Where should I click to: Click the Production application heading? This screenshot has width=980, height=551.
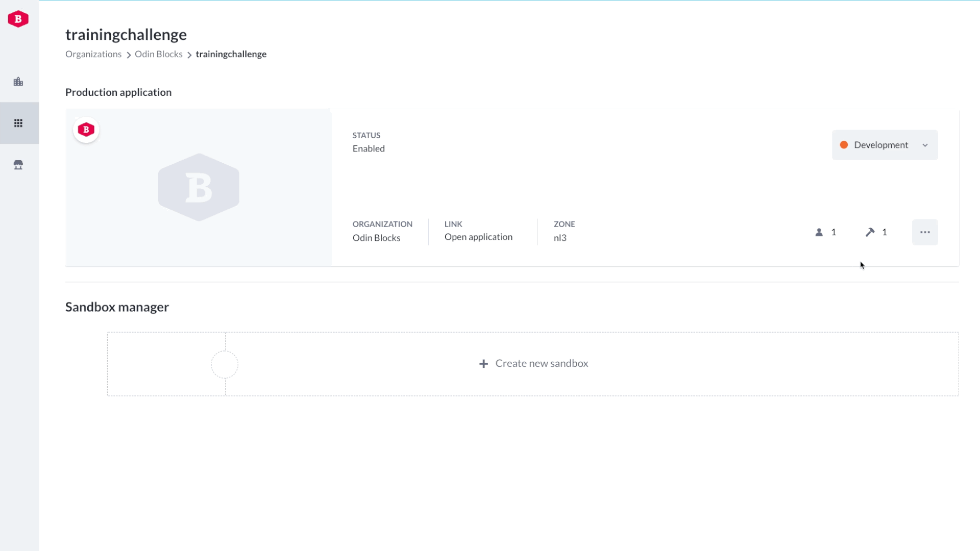pos(118,92)
